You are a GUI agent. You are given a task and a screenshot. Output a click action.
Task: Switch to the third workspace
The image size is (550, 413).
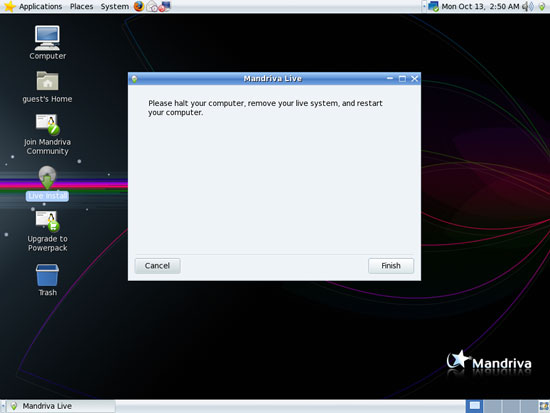tap(511, 406)
